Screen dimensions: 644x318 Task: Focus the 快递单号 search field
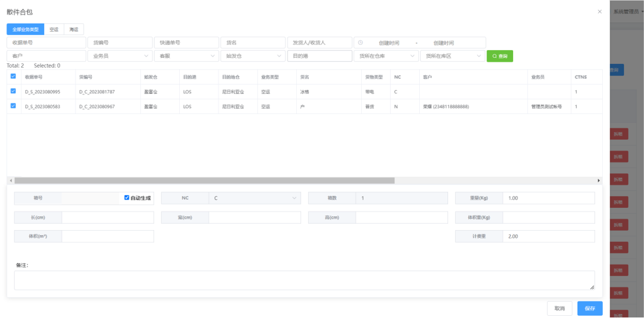(x=186, y=43)
